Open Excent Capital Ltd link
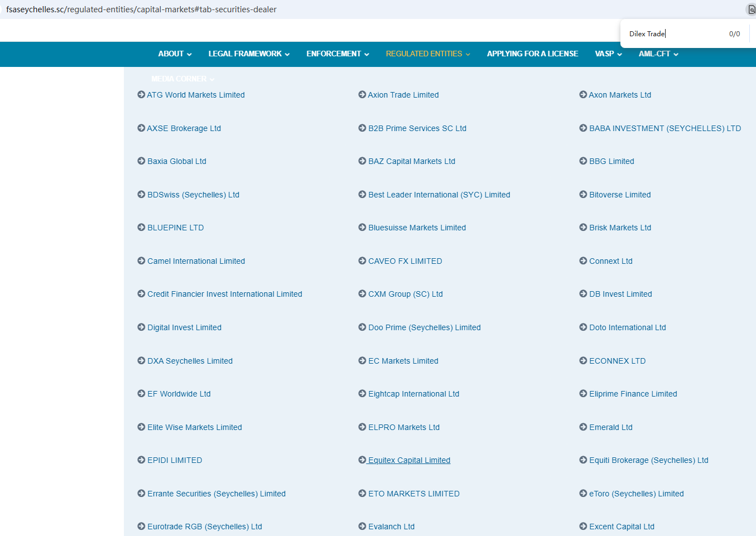756x536 pixels. pyautogui.click(x=622, y=527)
